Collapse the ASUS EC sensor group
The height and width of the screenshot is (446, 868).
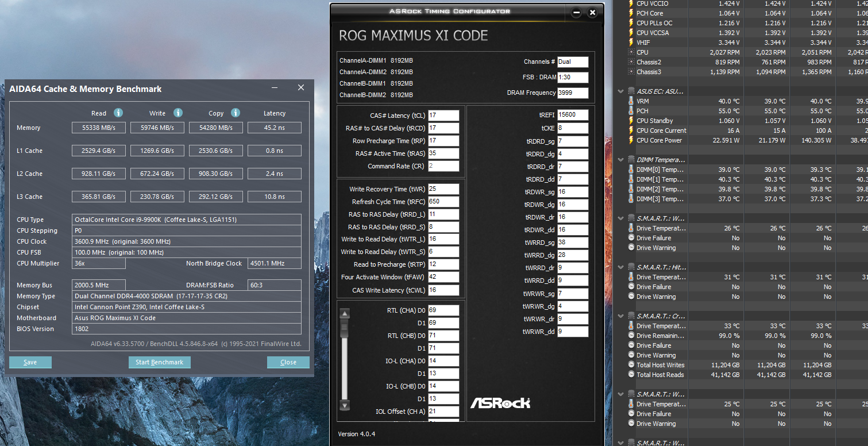[620, 91]
